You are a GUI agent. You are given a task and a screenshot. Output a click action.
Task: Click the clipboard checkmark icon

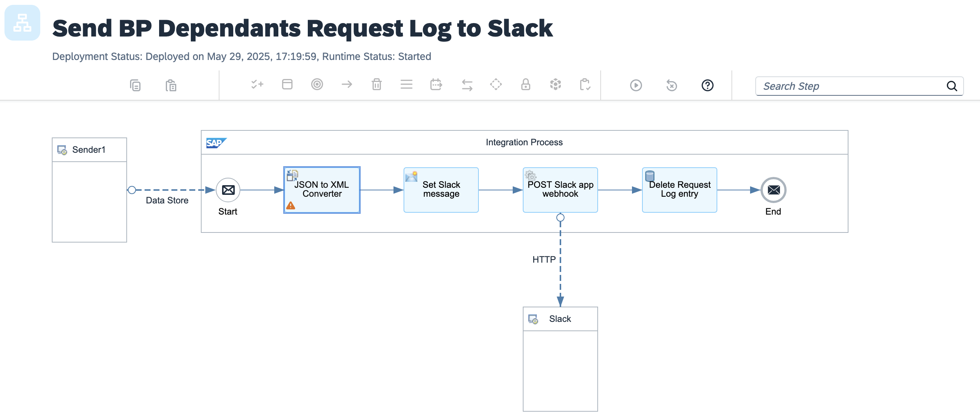tap(585, 85)
